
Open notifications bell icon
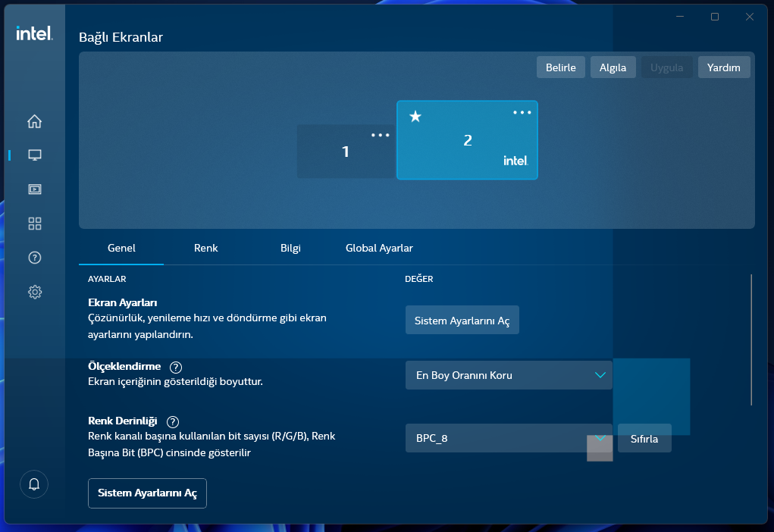tap(34, 484)
